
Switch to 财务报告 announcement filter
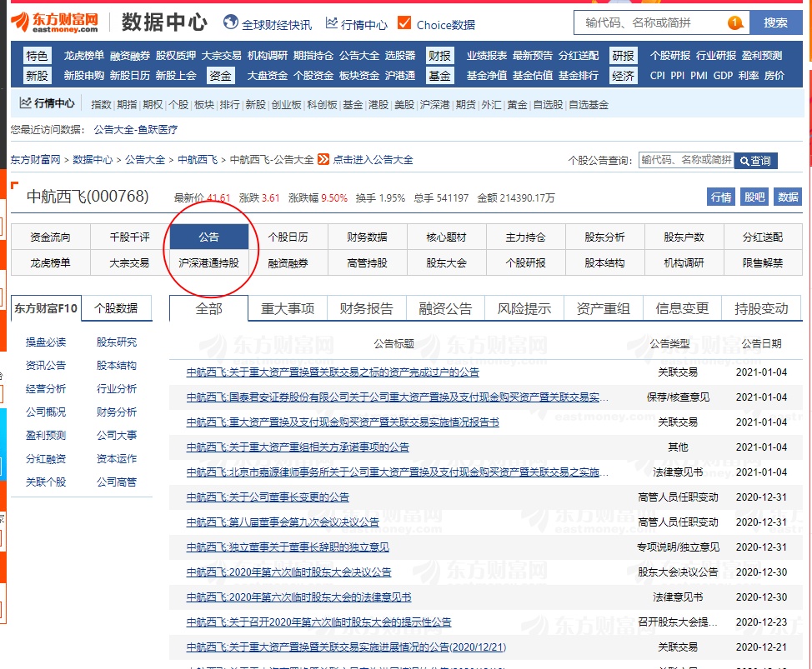tap(367, 309)
